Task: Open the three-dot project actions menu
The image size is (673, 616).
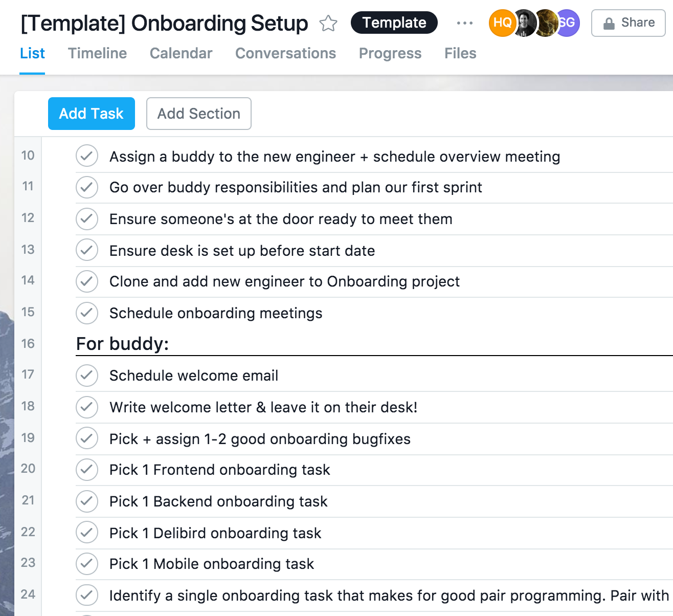Action: [464, 23]
